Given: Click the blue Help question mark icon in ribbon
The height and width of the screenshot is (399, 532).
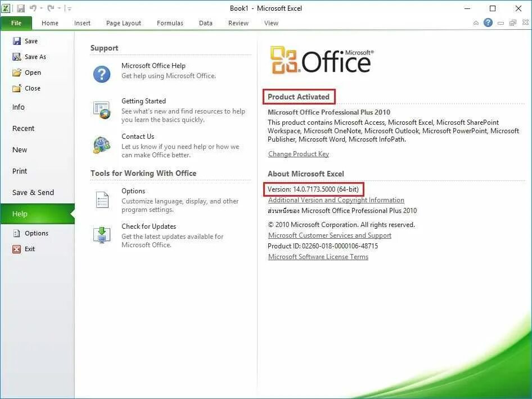Looking at the screenshot, I should (x=488, y=22).
